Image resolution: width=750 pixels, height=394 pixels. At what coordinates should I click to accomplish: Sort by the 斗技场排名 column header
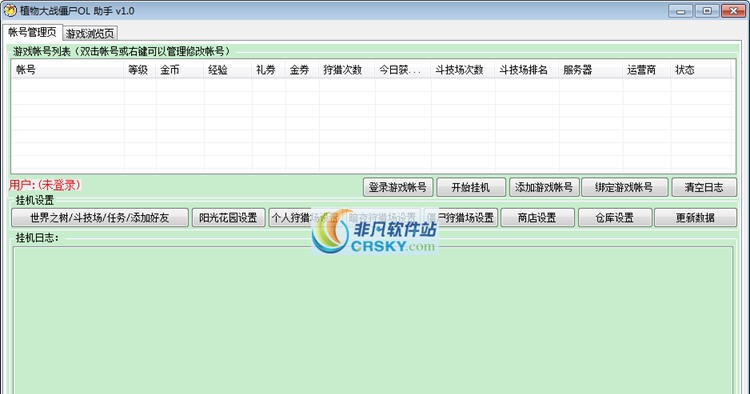pyautogui.click(x=527, y=70)
